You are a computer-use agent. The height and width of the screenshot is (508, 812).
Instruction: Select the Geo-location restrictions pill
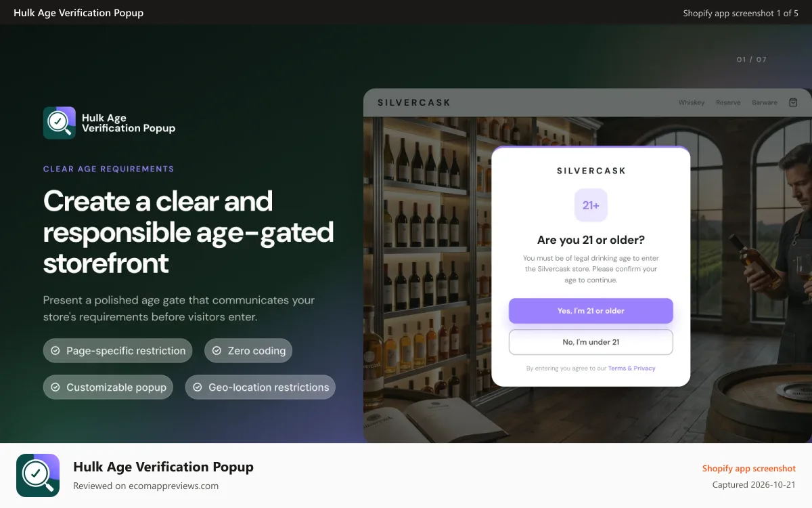click(x=261, y=387)
